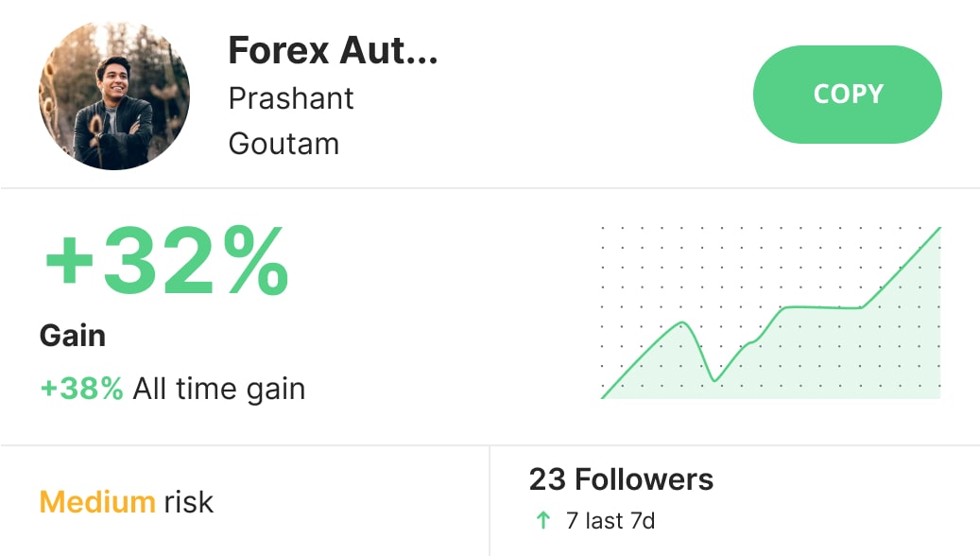Click the "All time gain" text
980x556 pixels.
click(x=219, y=388)
